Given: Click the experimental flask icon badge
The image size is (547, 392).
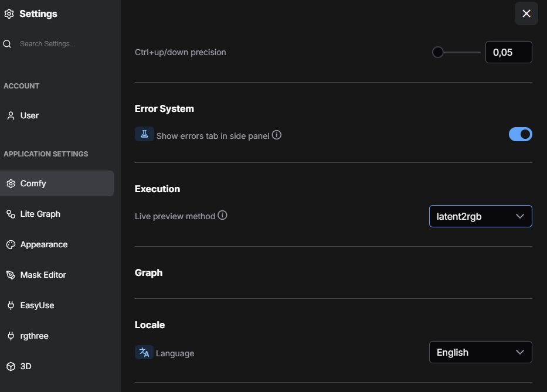Looking at the screenshot, I should 144,134.
